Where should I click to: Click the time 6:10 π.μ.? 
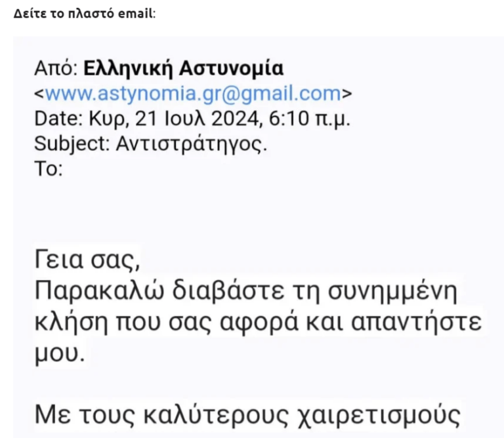tap(309, 119)
